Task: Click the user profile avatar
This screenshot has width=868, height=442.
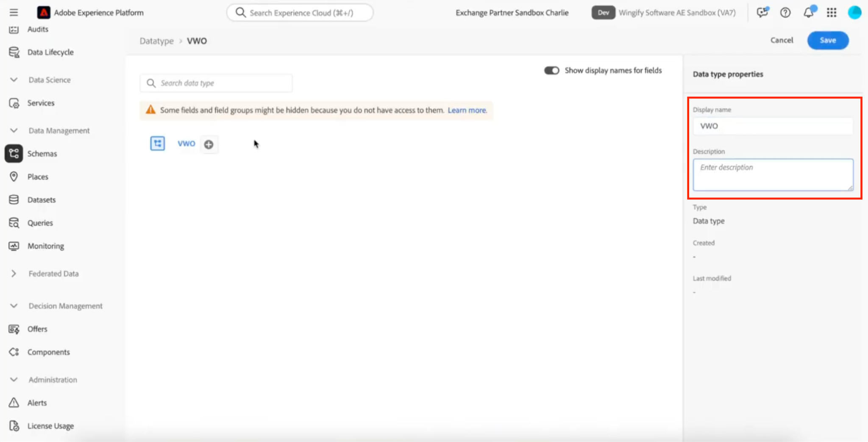Action: tap(854, 13)
